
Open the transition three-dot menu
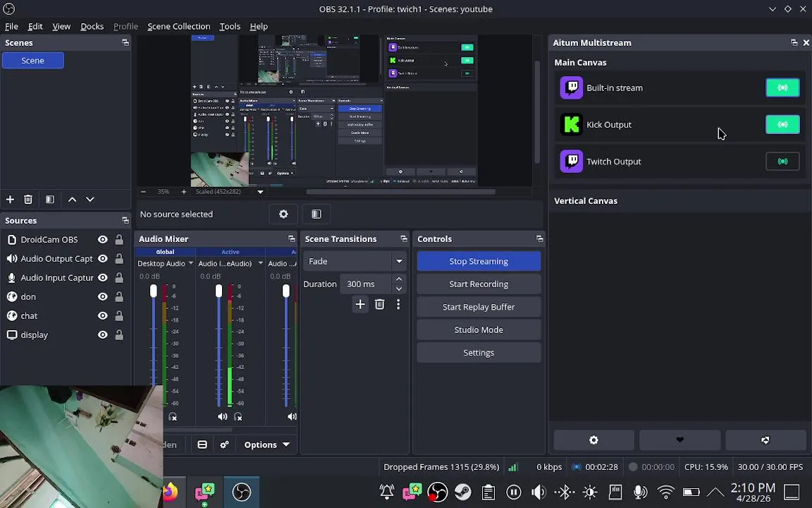pos(398,304)
